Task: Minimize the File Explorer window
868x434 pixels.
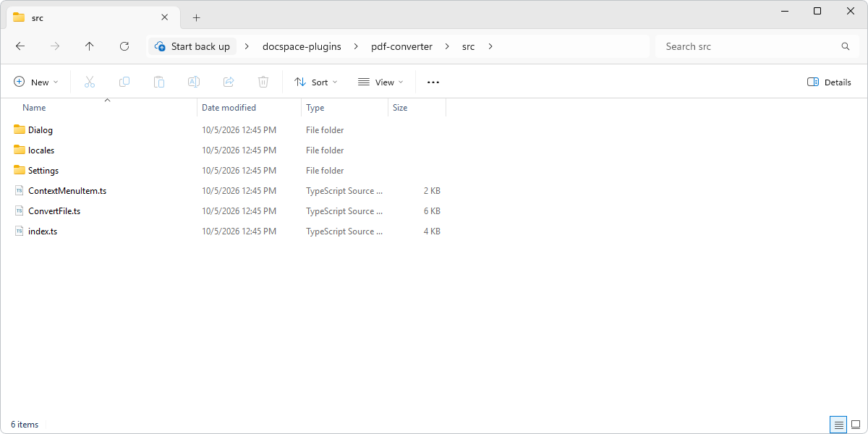Action: 784,11
